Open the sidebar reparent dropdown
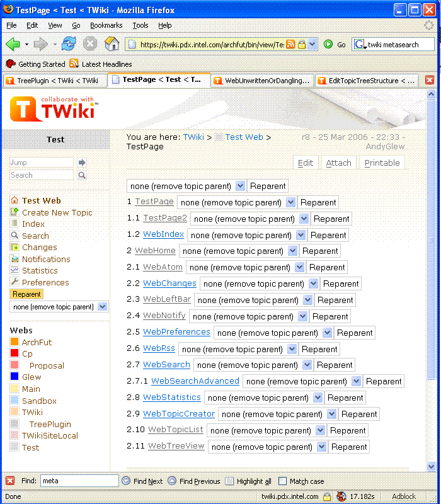This screenshot has width=441, height=504. pos(102,307)
